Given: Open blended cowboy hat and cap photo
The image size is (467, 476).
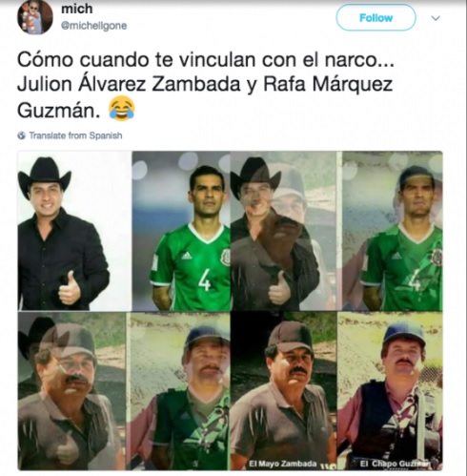Looking at the screenshot, I should coord(283,231).
